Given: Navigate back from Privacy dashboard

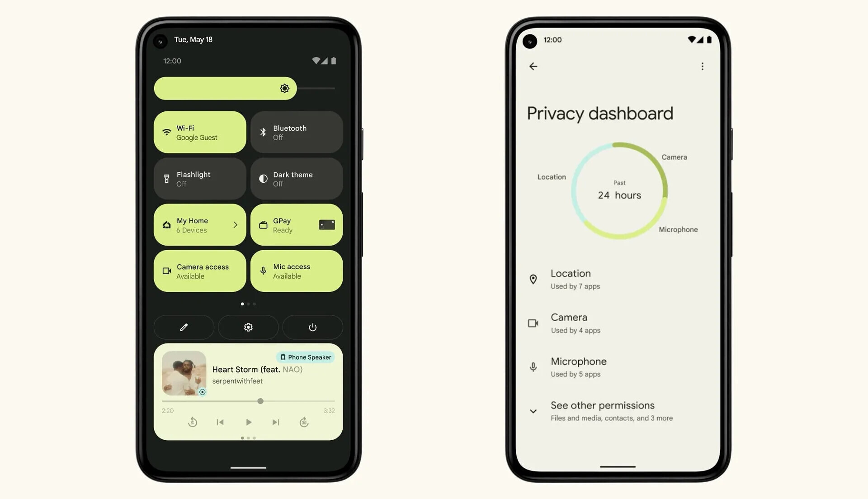Looking at the screenshot, I should (x=533, y=66).
